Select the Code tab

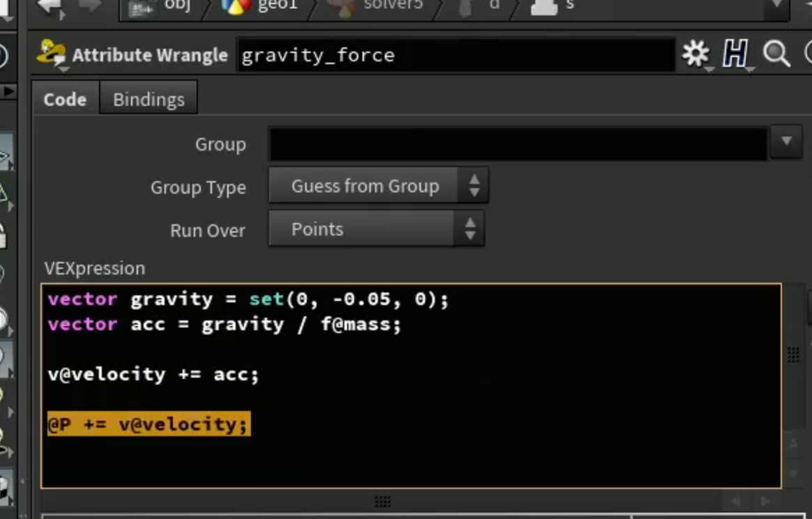click(x=66, y=98)
